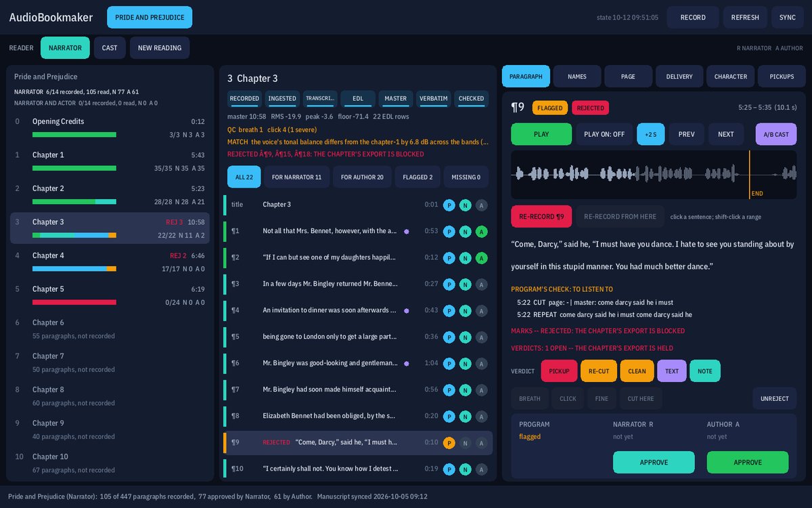Image resolution: width=812 pixels, height=508 pixels.
Task: Click the green A badge in the ¶1 row
Action: (x=481, y=231)
